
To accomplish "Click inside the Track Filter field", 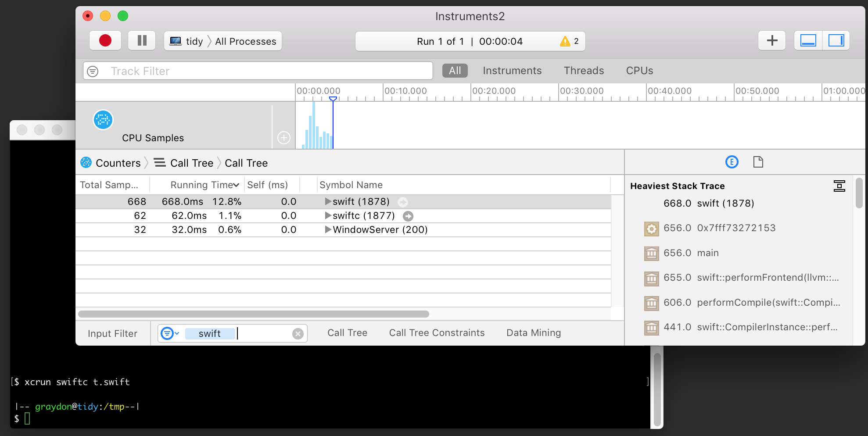I will (219, 71).
